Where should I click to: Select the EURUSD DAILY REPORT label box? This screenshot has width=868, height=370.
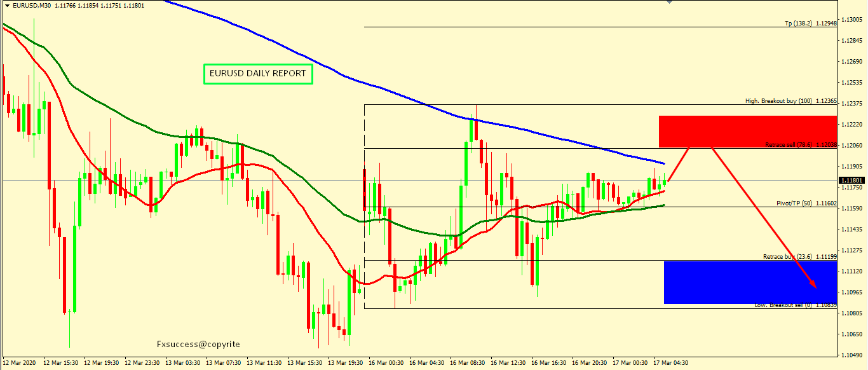(258, 74)
